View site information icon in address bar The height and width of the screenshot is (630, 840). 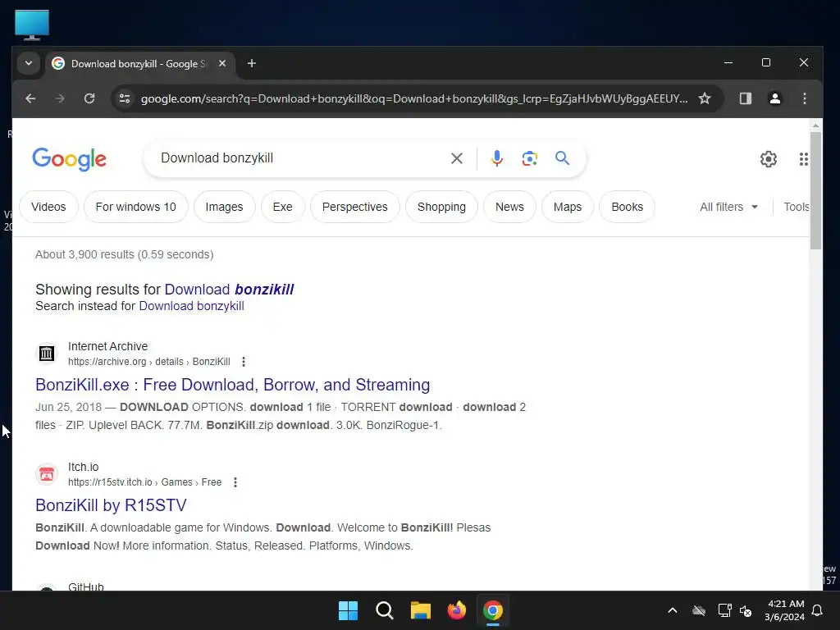point(125,98)
